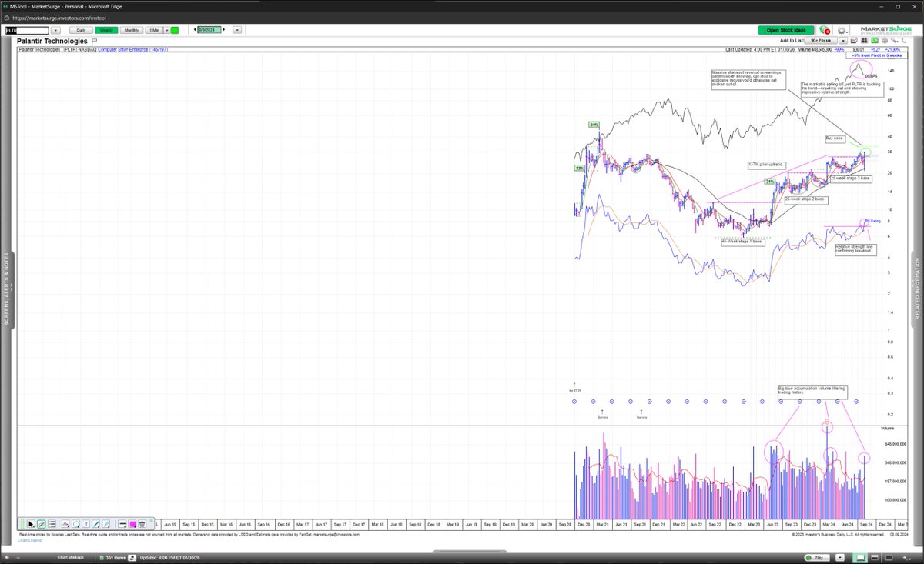This screenshot has height=564, width=924.
Task: Open the wrench tools icon
Action: (894, 41)
